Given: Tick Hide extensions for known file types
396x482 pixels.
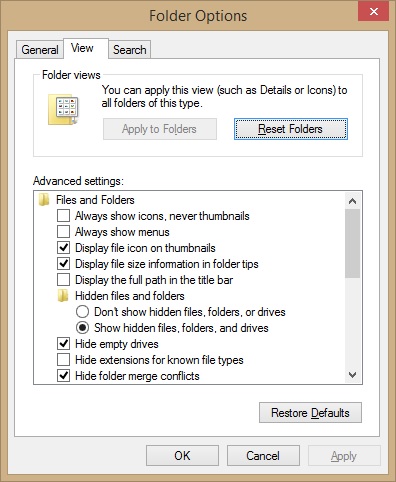Looking at the screenshot, I should [63, 360].
